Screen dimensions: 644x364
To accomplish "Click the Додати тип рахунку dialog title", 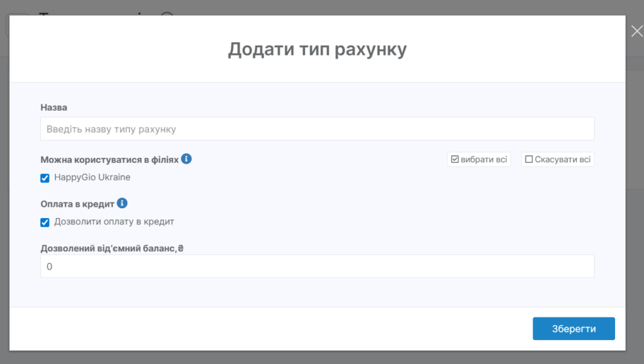I will click(317, 50).
